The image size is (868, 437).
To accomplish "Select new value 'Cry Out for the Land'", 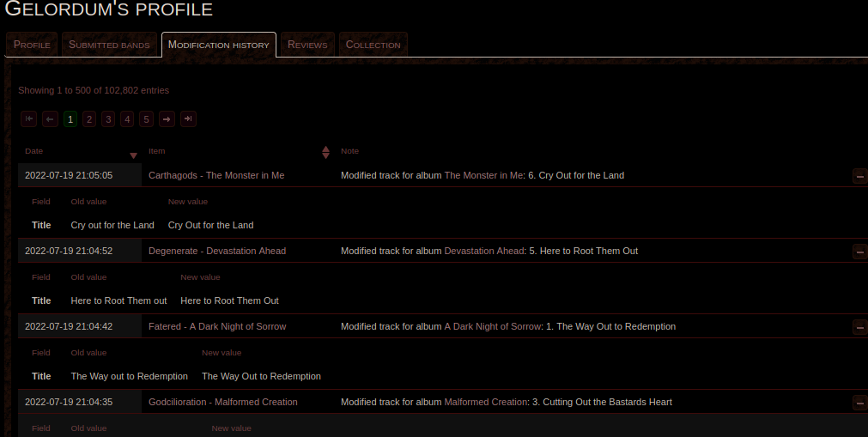I will coord(211,226).
